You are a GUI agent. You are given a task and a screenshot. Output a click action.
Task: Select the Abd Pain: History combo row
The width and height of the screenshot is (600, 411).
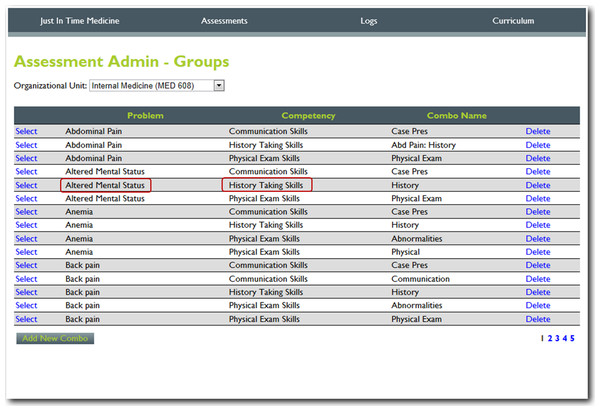coord(26,145)
